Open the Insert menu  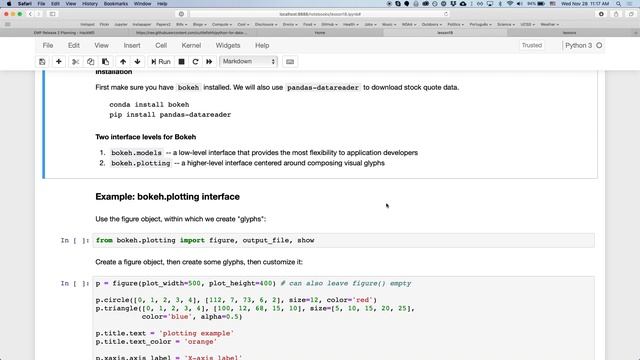pyautogui.click(x=132, y=45)
